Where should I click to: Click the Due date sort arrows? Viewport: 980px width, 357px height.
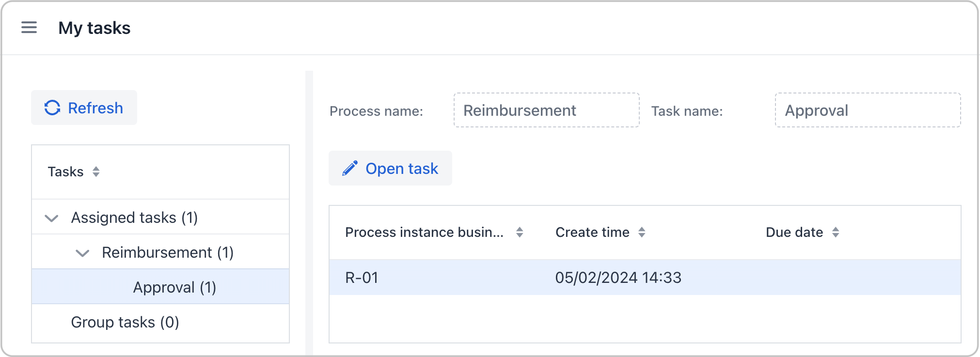click(836, 233)
